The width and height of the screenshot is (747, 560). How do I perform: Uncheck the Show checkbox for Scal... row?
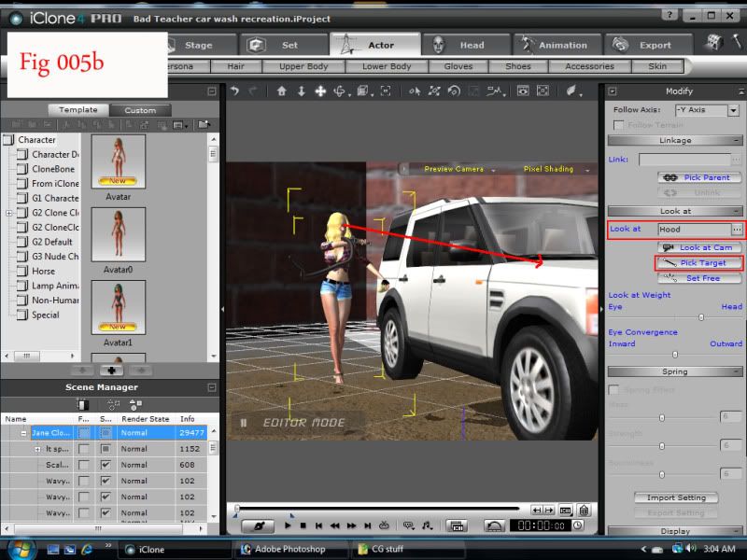click(106, 465)
